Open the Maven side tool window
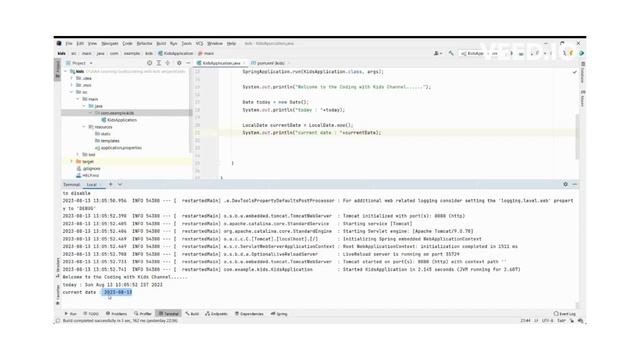The width and height of the screenshot is (640, 360). click(583, 98)
